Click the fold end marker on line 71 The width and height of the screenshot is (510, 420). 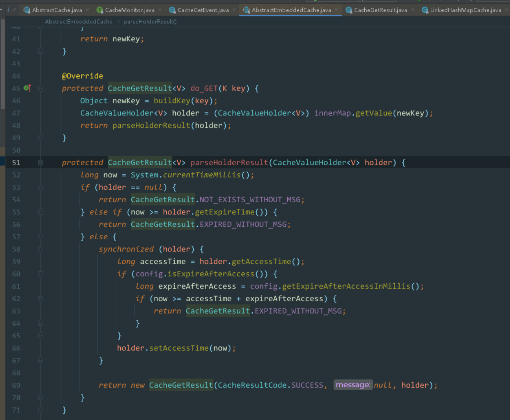pos(41,410)
